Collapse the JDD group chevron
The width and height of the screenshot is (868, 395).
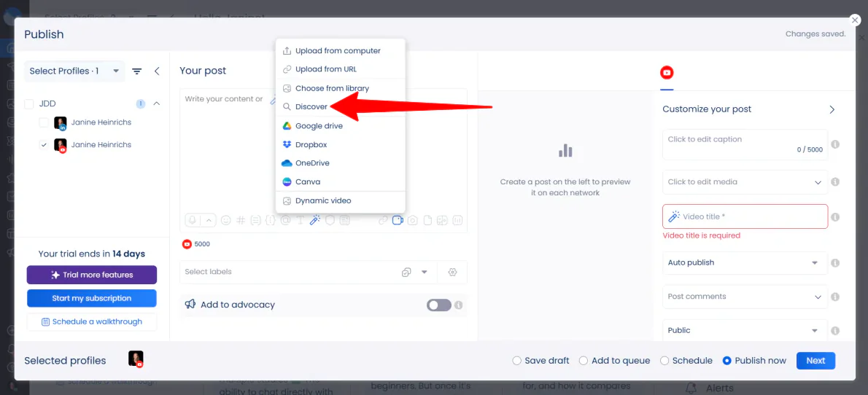pyautogui.click(x=157, y=103)
